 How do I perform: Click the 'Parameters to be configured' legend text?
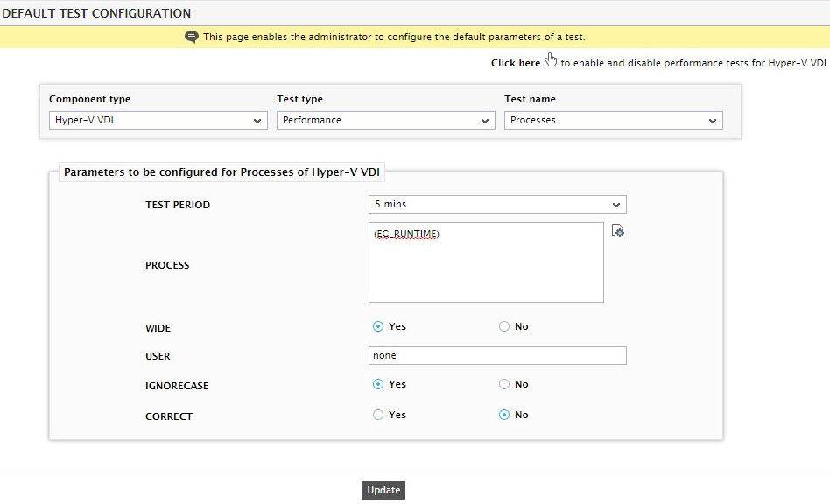pyautogui.click(x=222, y=171)
